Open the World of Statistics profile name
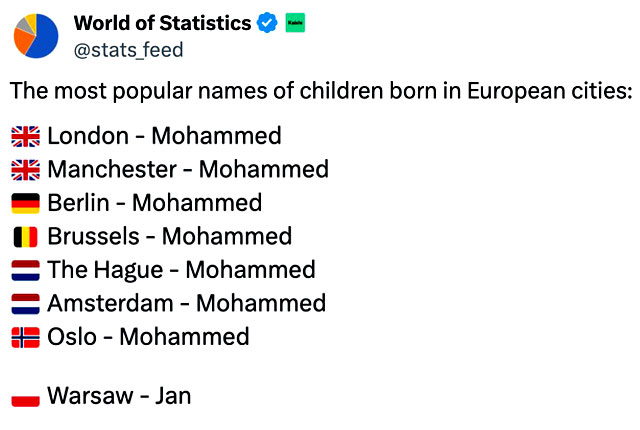This screenshot has width=640, height=430. (x=162, y=23)
